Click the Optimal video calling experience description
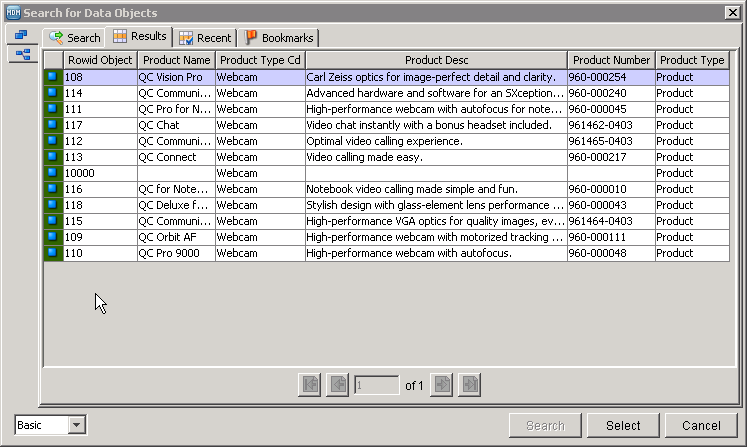The image size is (747, 447). (x=436, y=142)
